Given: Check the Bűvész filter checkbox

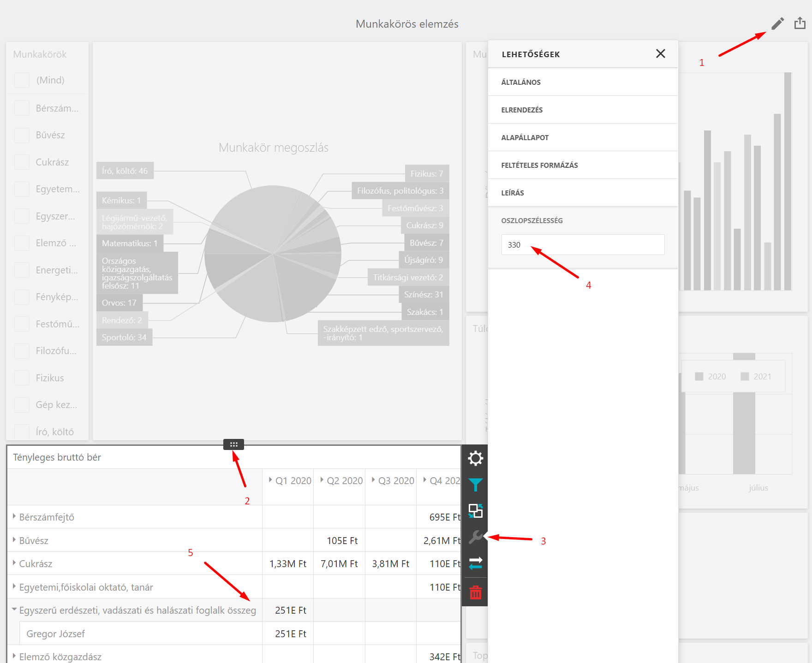Looking at the screenshot, I should tap(22, 135).
